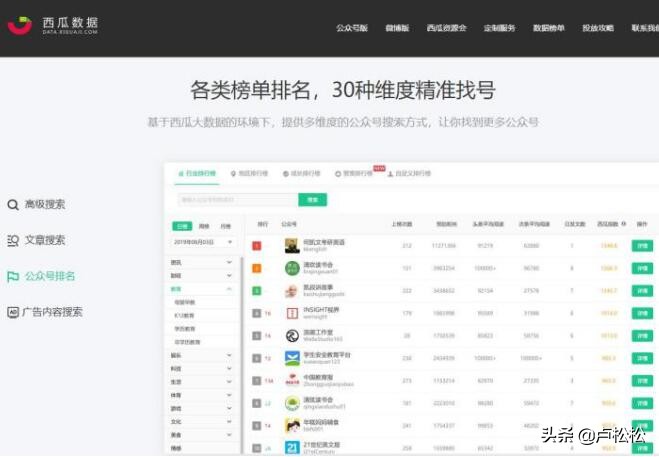Click the AD icon beside 广告内容搜索
This screenshot has height=457, width=659.
(x=13, y=312)
